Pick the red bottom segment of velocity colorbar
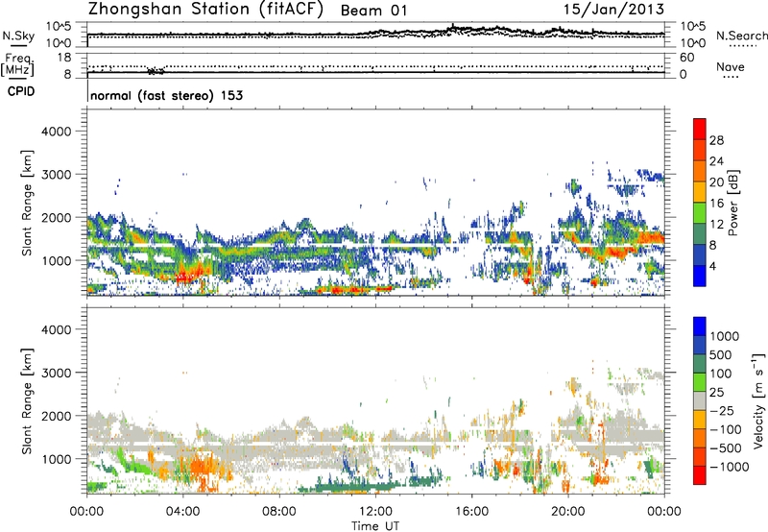 [700, 475]
